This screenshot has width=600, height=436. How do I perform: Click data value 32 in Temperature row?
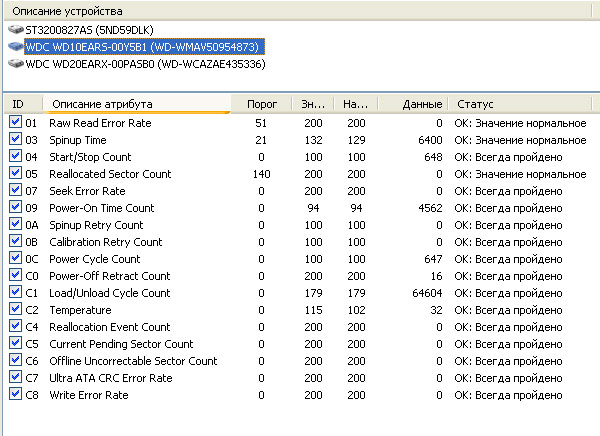click(436, 310)
